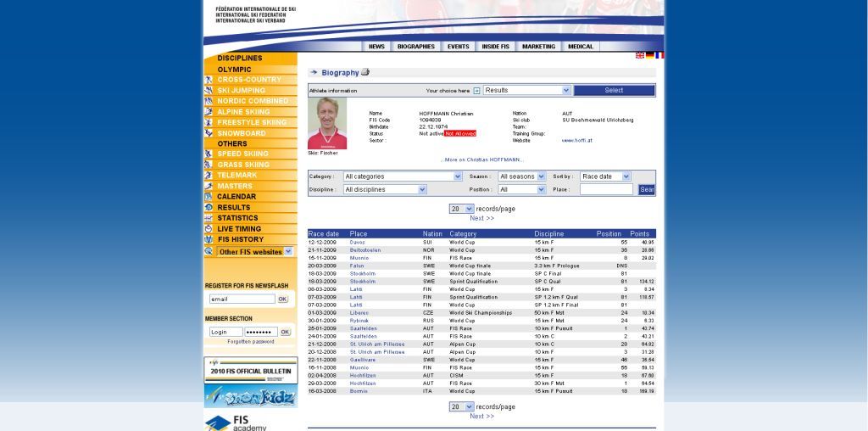Click the magnifier icon beside Other FIS websites
Viewport: 868px width, 431px height.
209,251
